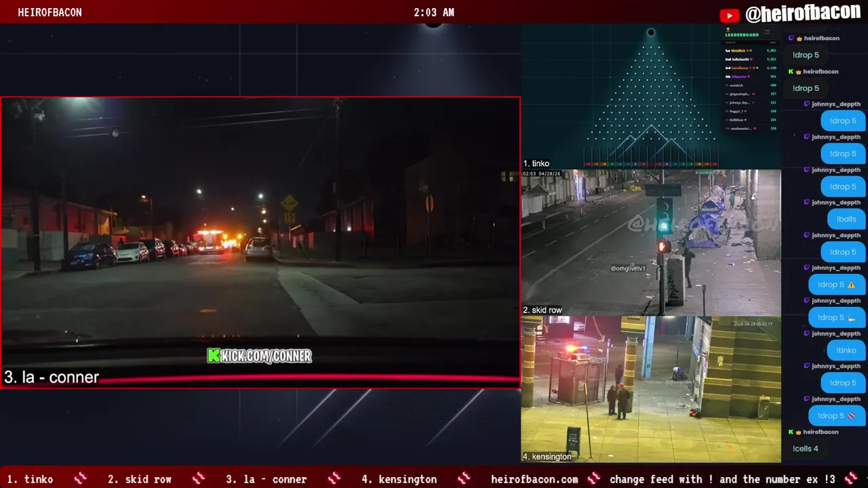Select the skid row street camera feed
868x488 pixels.
coord(651,243)
